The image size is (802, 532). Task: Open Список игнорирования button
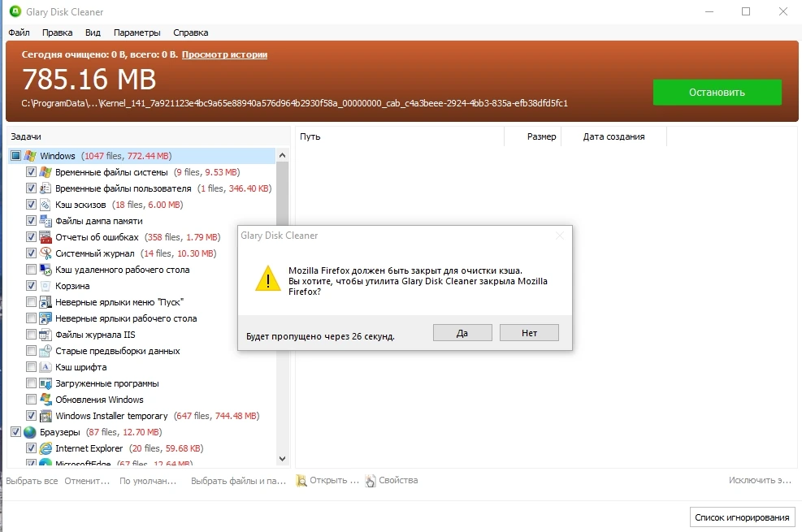point(742,517)
